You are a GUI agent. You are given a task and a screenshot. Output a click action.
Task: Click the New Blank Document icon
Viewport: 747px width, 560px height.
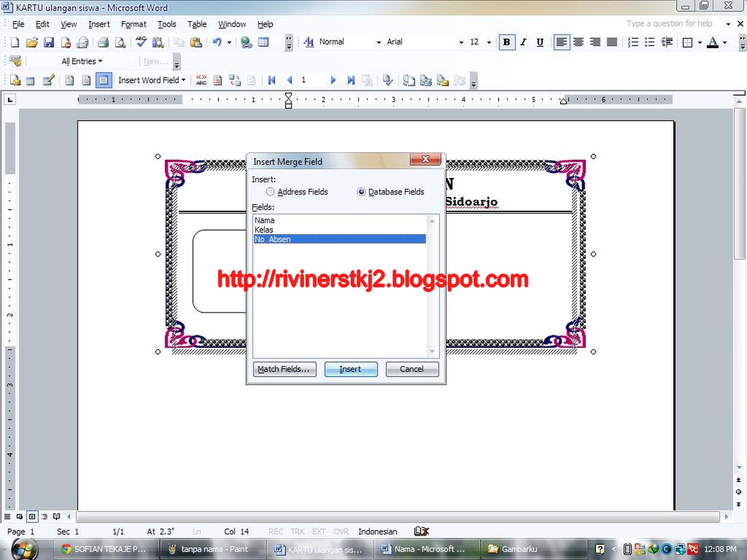coord(15,42)
